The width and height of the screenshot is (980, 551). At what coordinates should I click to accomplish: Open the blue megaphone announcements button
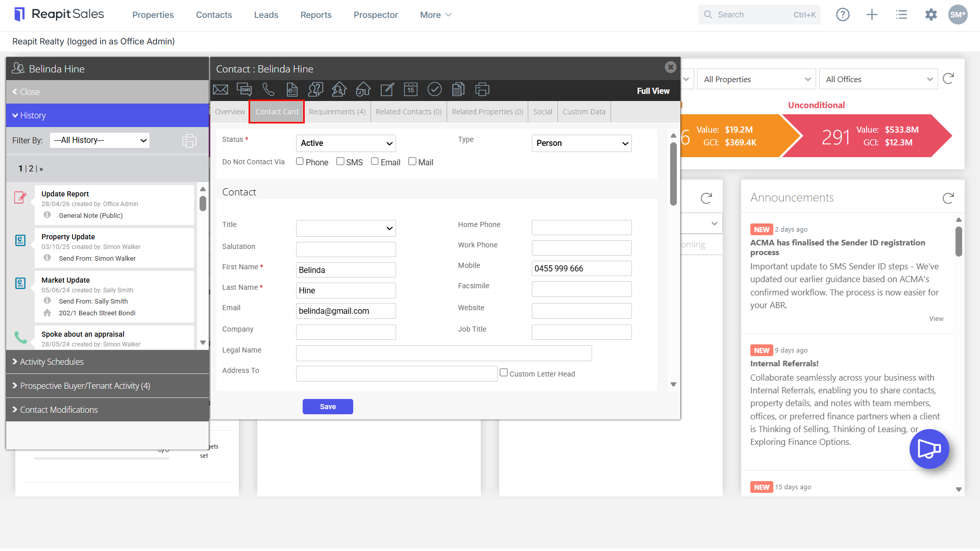click(929, 449)
